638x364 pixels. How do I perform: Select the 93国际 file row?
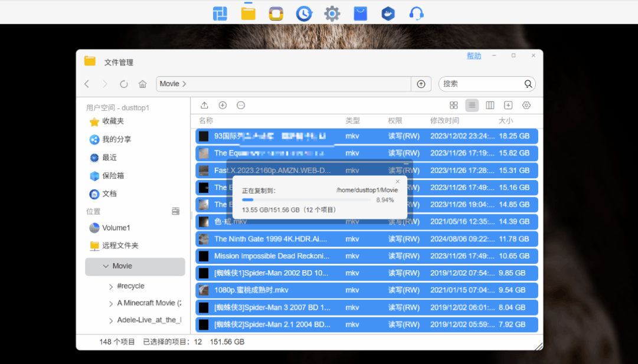point(367,136)
